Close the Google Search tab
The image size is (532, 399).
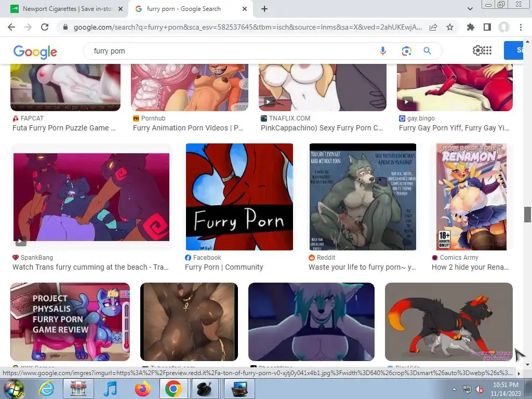pyautogui.click(x=245, y=9)
